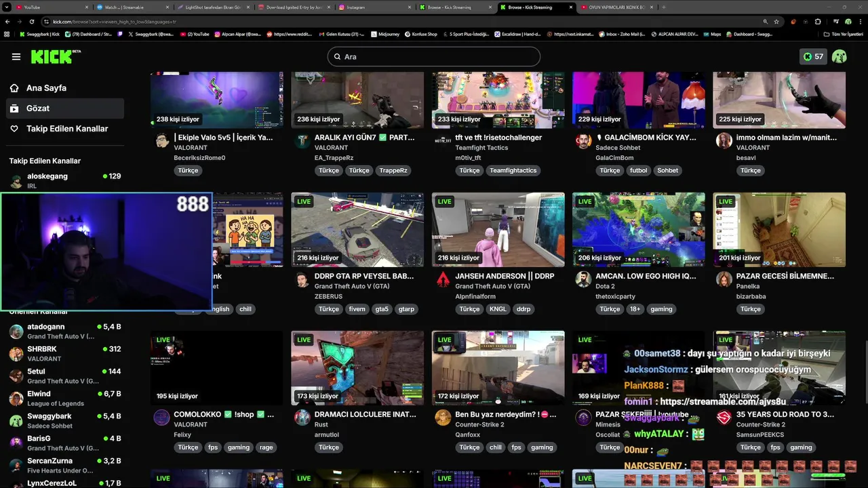The width and height of the screenshot is (868, 488).
Task: Click the browser back arrow
Action: point(7,22)
